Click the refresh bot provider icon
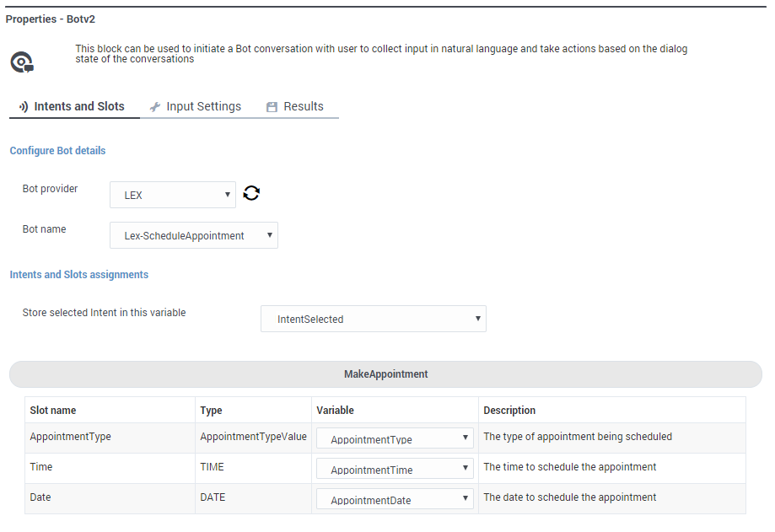Viewport: 775px width, 532px height. click(251, 193)
